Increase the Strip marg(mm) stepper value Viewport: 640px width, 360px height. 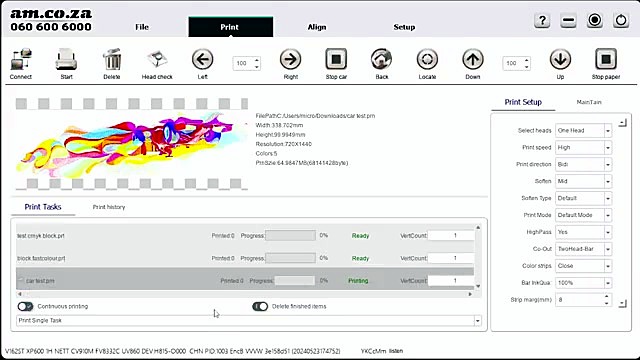tap(607, 297)
